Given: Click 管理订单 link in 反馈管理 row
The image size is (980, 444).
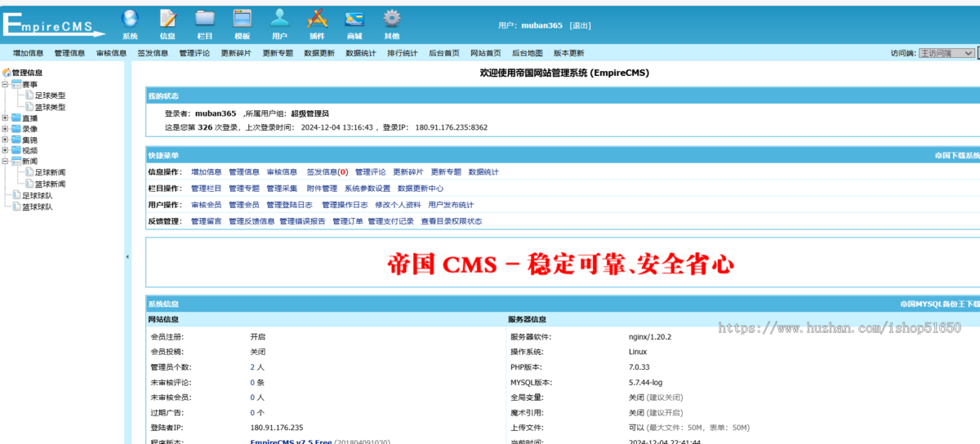Looking at the screenshot, I should coord(347,221).
